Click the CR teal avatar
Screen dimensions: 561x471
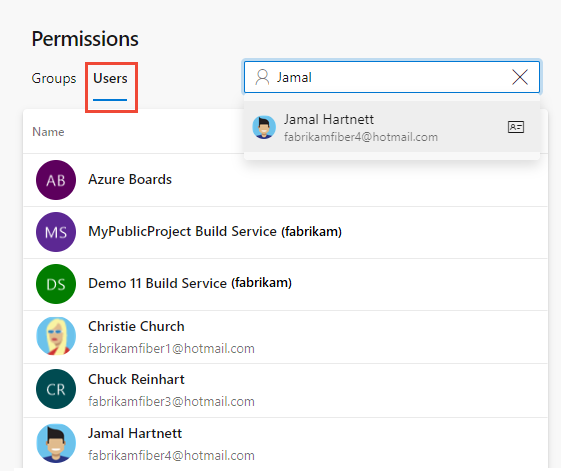56,389
